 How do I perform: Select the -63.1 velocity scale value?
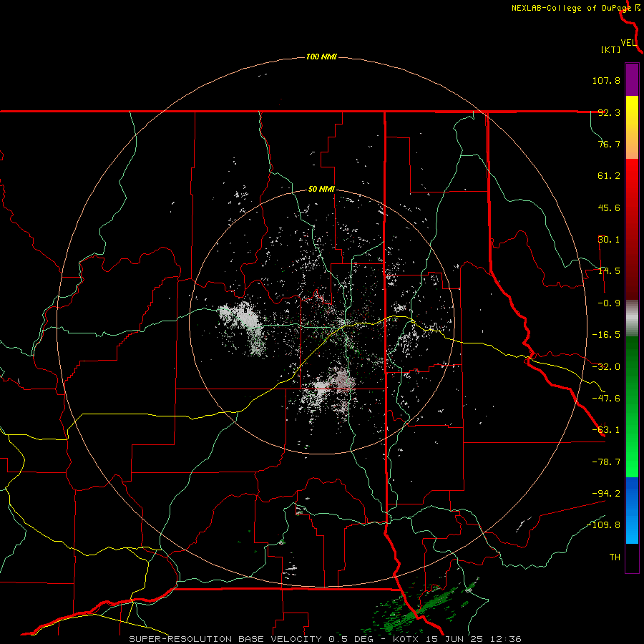click(606, 430)
